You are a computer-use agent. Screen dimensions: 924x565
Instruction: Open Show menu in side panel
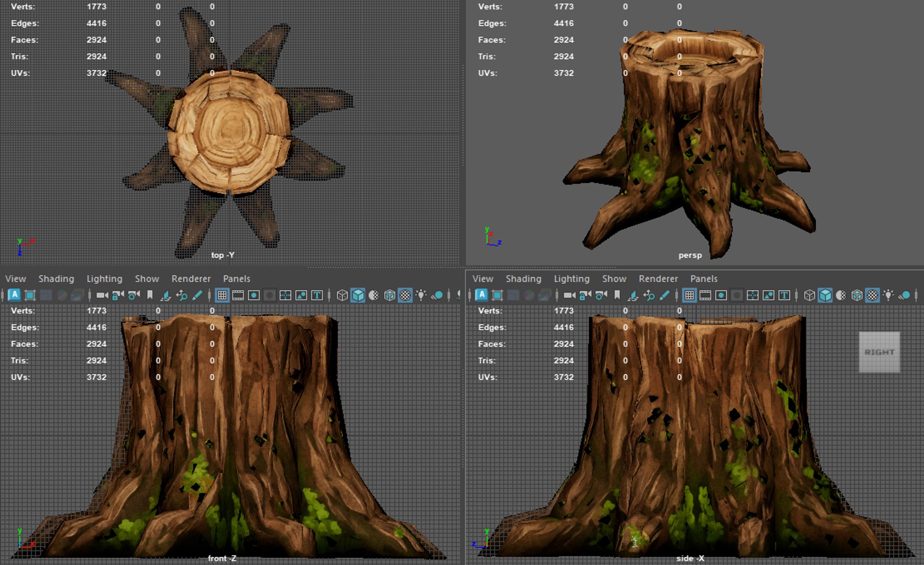click(614, 279)
